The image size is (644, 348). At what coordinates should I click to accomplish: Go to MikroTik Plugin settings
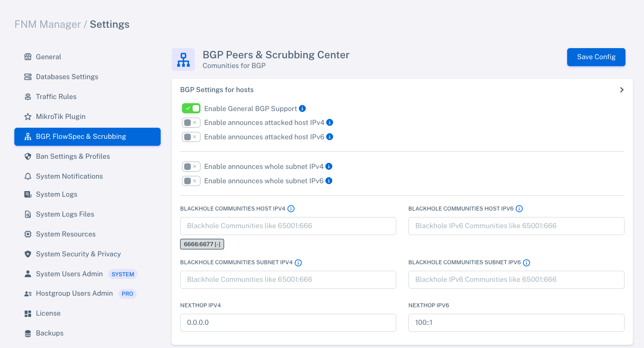61,117
